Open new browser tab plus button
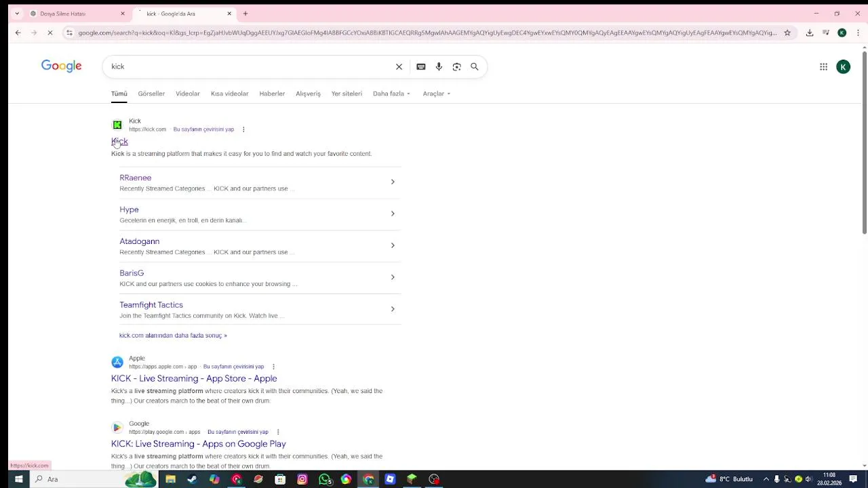 [x=245, y=14]
